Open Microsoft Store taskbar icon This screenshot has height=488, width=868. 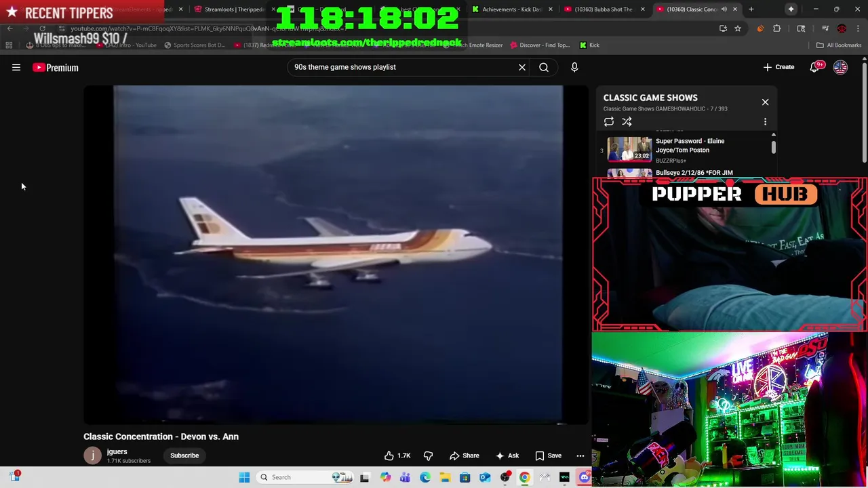pyautogui.click(x=465, y=477)
